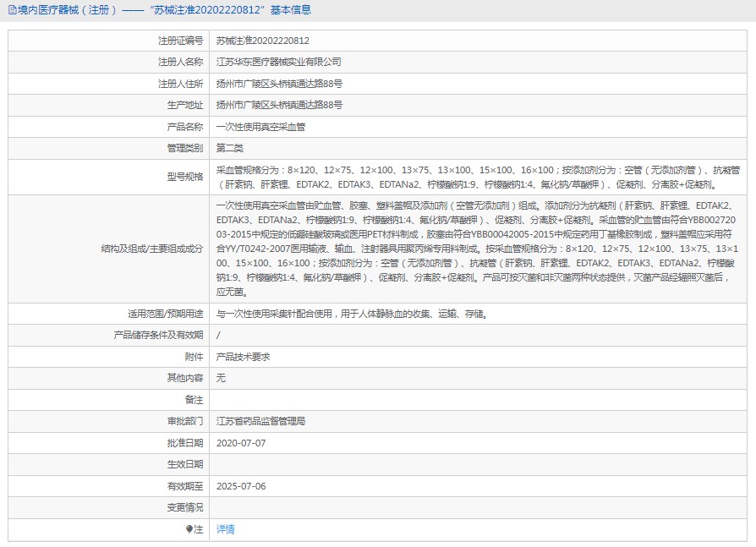The image size is (756, 547).
Task: Click the 采血管规格分为 specification text
Action: [478, 177]
